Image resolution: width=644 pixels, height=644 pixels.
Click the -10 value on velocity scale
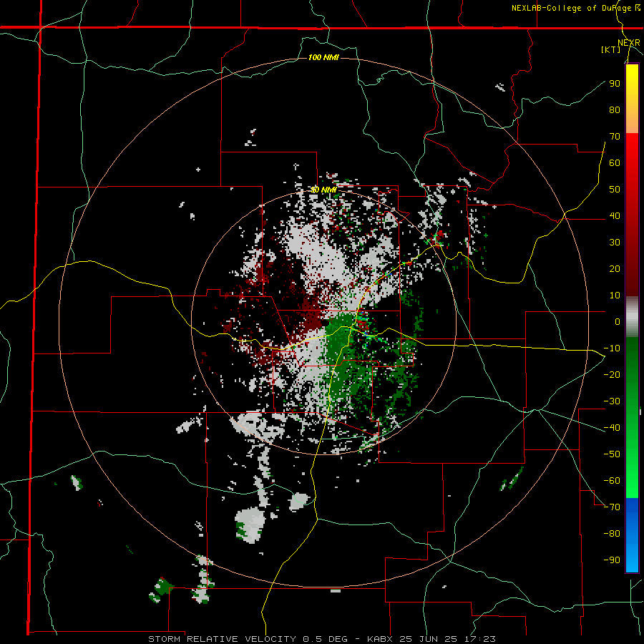[x=612, y=348]
